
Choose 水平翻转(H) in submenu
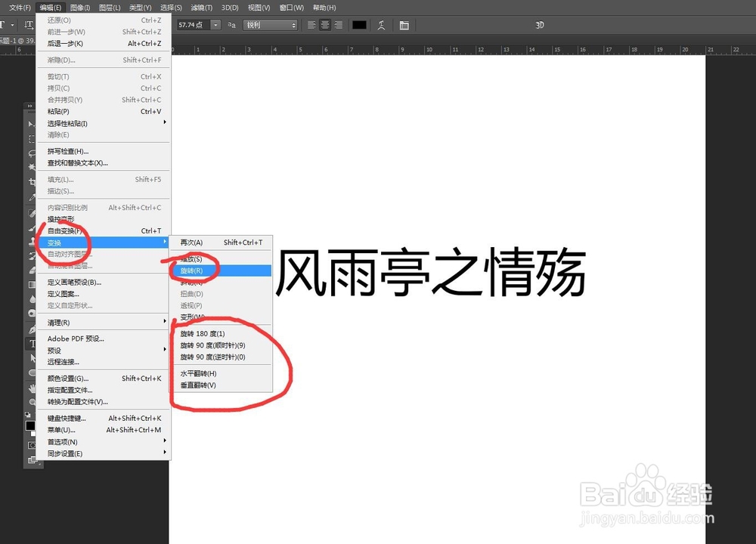(221, 373)
